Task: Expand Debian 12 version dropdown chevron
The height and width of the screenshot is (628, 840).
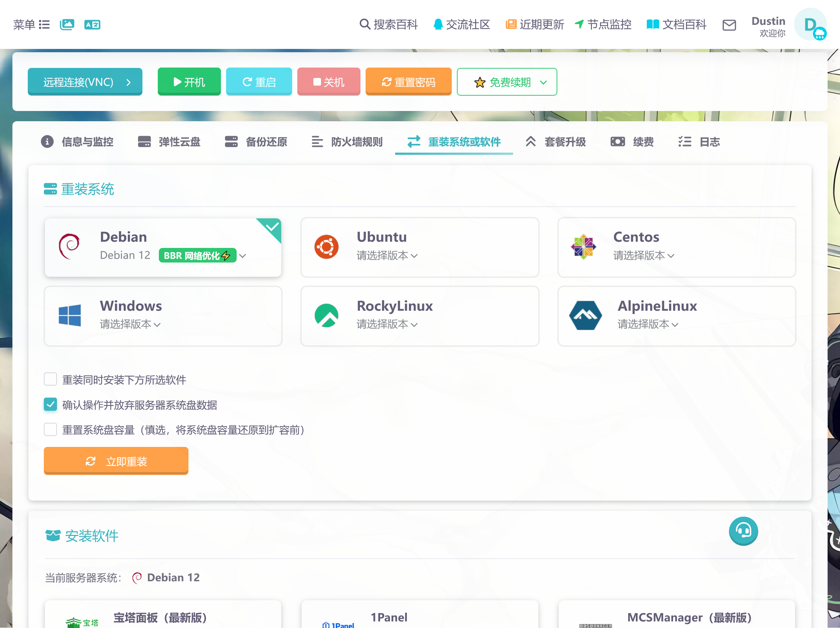Action: (243, 256)
